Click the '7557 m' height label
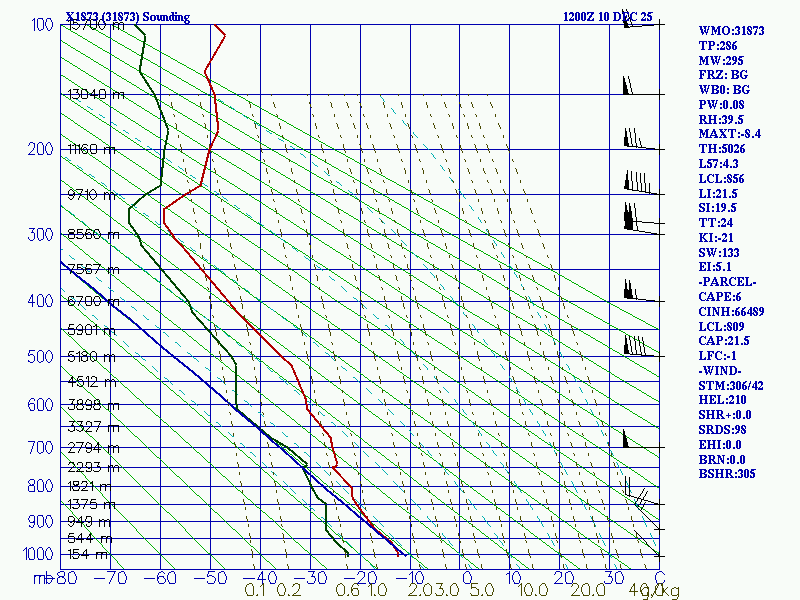Viewport: 800px width, 600px height. 93,269
